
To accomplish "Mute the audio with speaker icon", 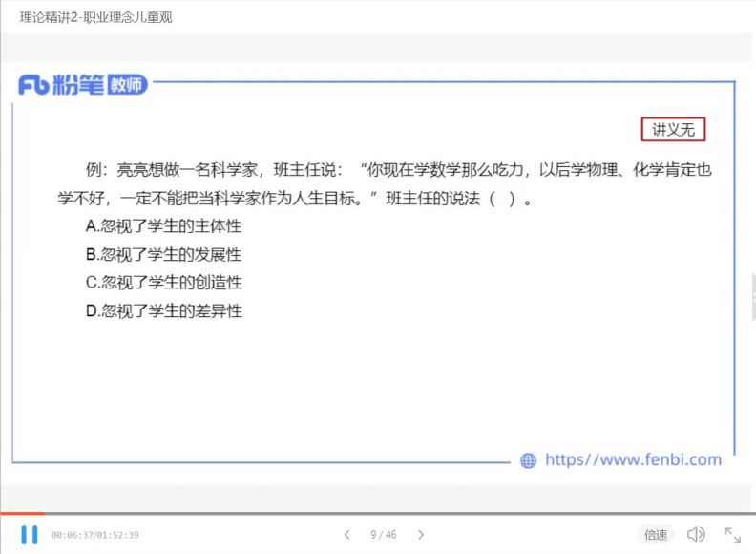I will coord(696,534).
